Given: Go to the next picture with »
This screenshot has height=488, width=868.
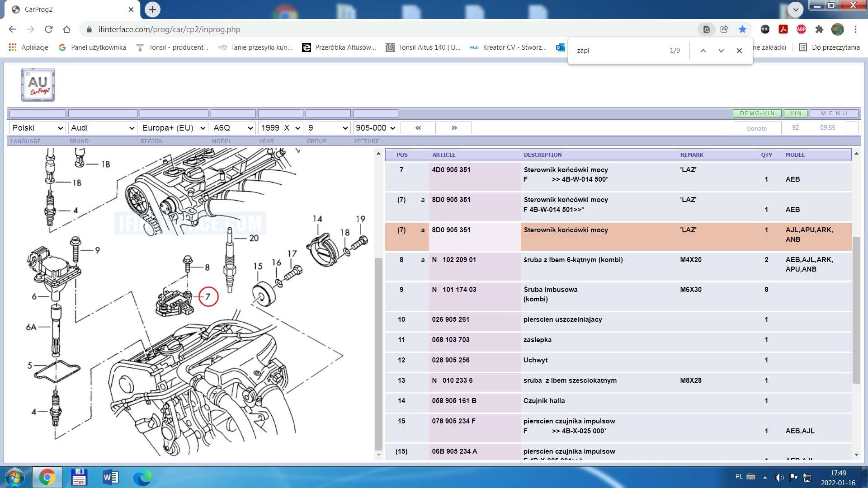Looking at the screenshot, I should point(454,128).
